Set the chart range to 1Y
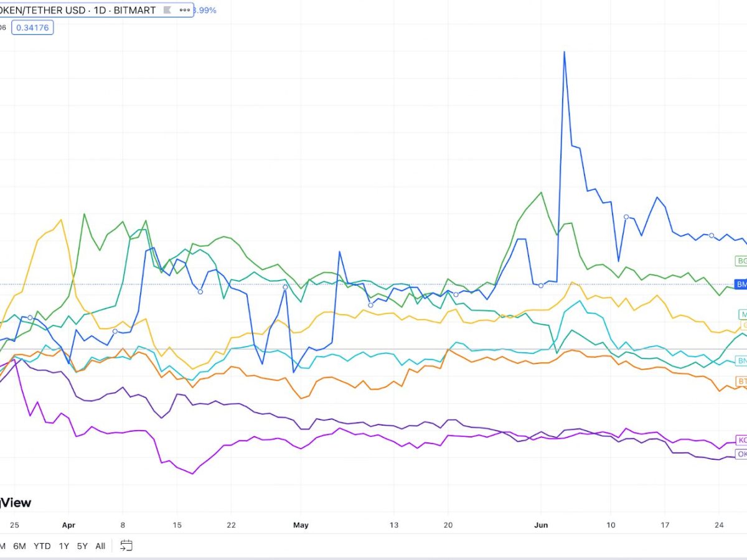The width and height of the screenshot is (747, 560). tap(64, 546)
